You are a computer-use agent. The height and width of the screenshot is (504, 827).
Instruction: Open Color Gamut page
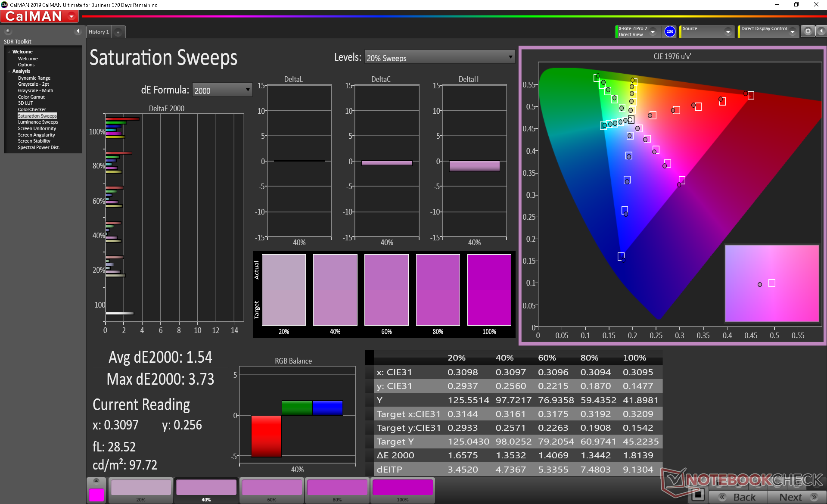coord(31,97)
